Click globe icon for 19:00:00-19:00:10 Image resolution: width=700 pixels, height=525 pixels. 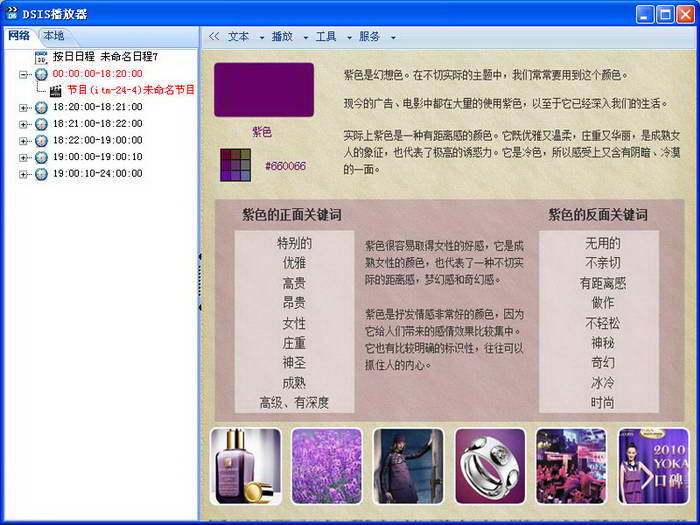[x=41, y=158]
